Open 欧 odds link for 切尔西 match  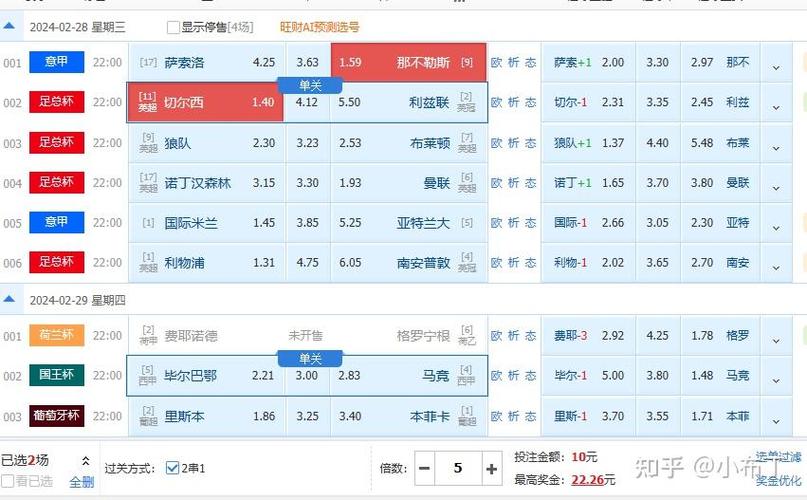click(x=496, y=102)
